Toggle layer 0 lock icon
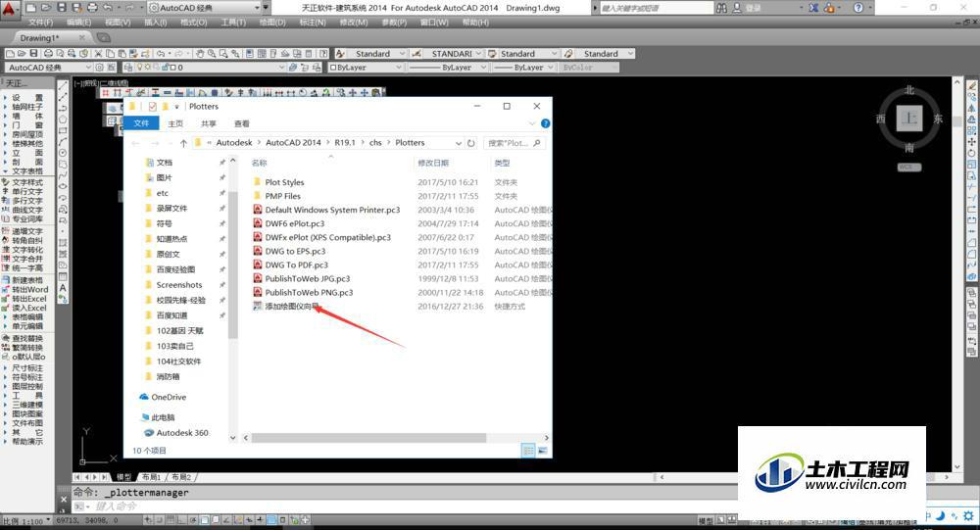The width and height of the screenshot is (980, 530). coord(165,68)
